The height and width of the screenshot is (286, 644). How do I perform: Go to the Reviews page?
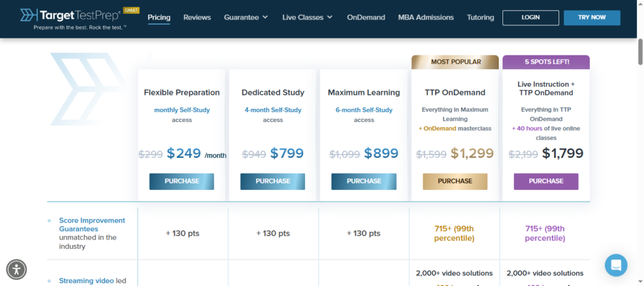[x=197, y=18]
